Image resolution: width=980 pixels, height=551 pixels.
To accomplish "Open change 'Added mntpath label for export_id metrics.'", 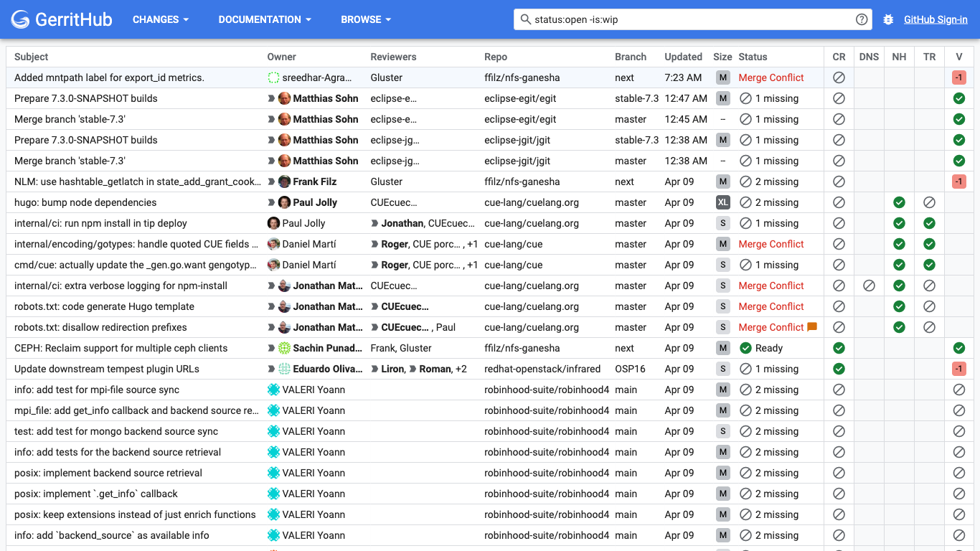I will click(109, 77).
